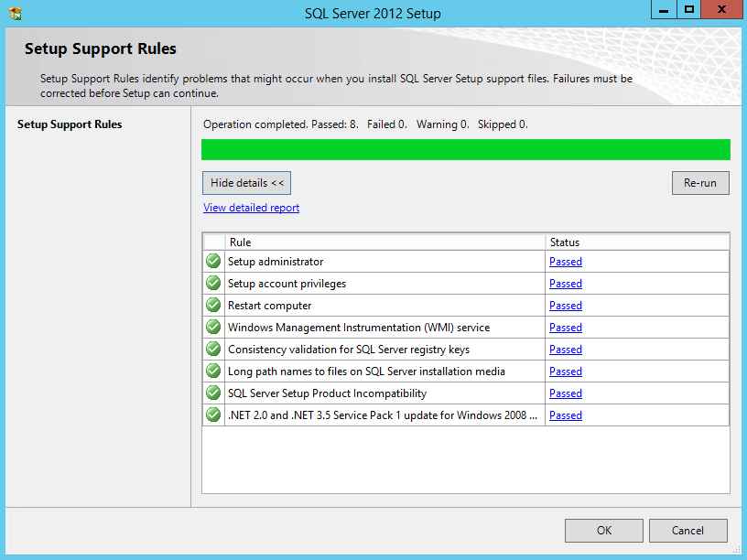
Task: Click the check icon for the .NET update rule
Action: 212,415
